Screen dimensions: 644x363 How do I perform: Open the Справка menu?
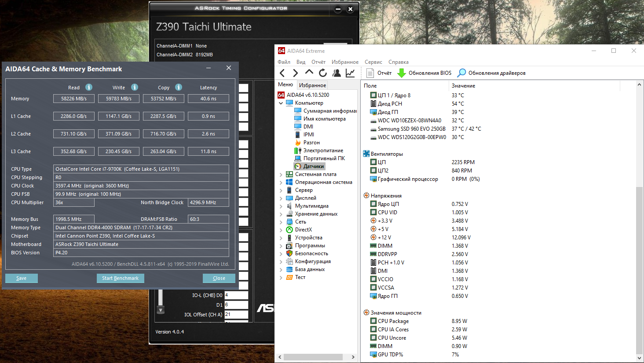pos(399,62)
